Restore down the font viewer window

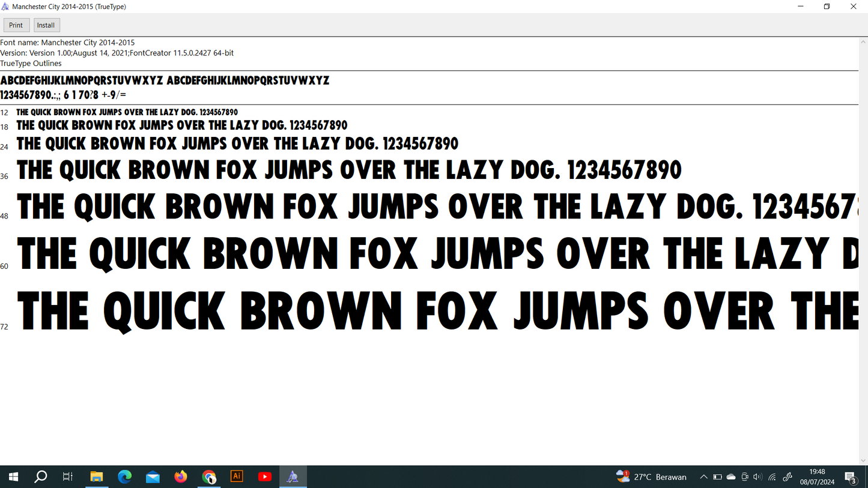(827, 7)
